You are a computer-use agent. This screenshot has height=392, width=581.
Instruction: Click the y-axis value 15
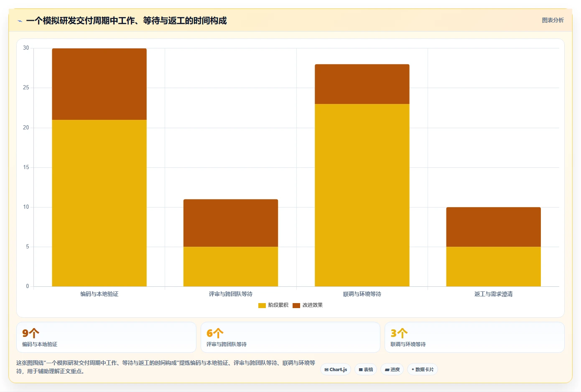click(x=26, y=167)
